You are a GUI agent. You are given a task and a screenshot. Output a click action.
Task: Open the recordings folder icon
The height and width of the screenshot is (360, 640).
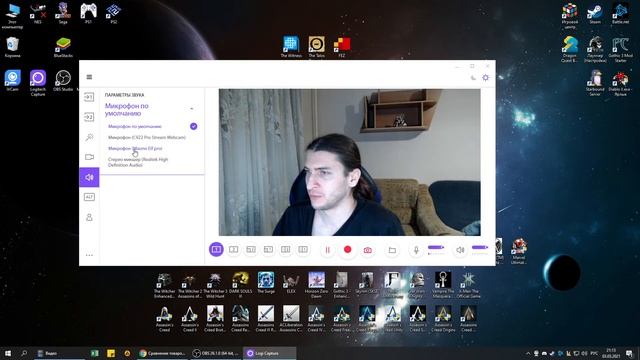392,250
